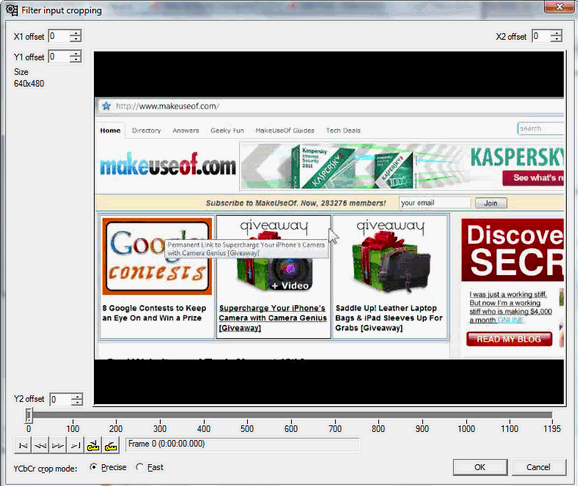Increase the X1 offset value
Viewport: 578px width, 486px height.
tap(76, 33)
